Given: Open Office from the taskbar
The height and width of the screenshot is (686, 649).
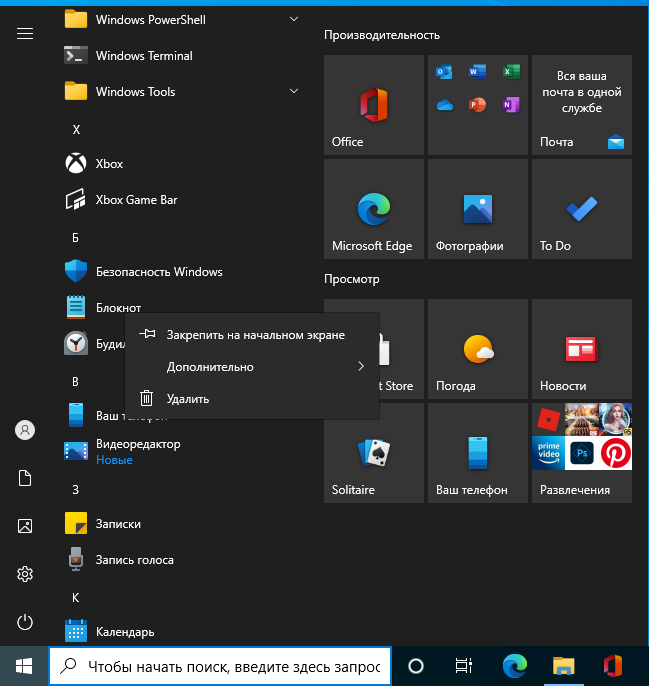Looking at the screenshot, I should click(613, 666).
